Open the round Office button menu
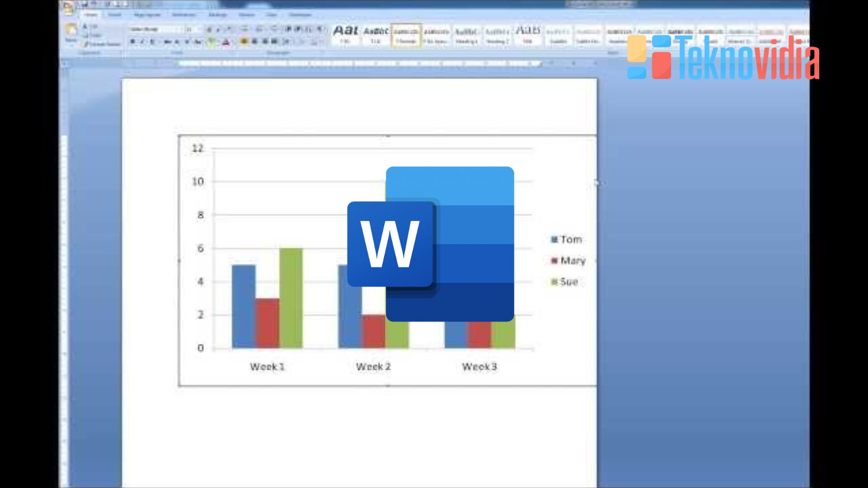Image resolution: width=868 pixels, height=488 pixels. (69, 8)
